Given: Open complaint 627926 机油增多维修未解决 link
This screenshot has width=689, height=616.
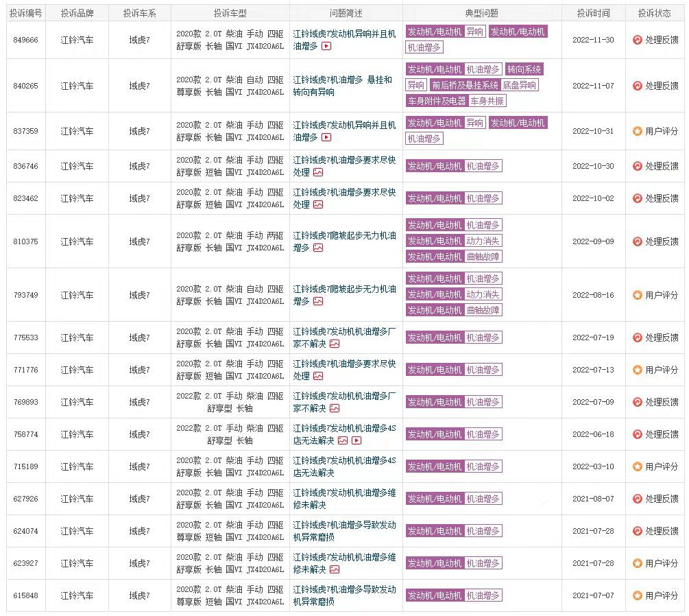Looking at the screenshot, I should click(344, 499).
